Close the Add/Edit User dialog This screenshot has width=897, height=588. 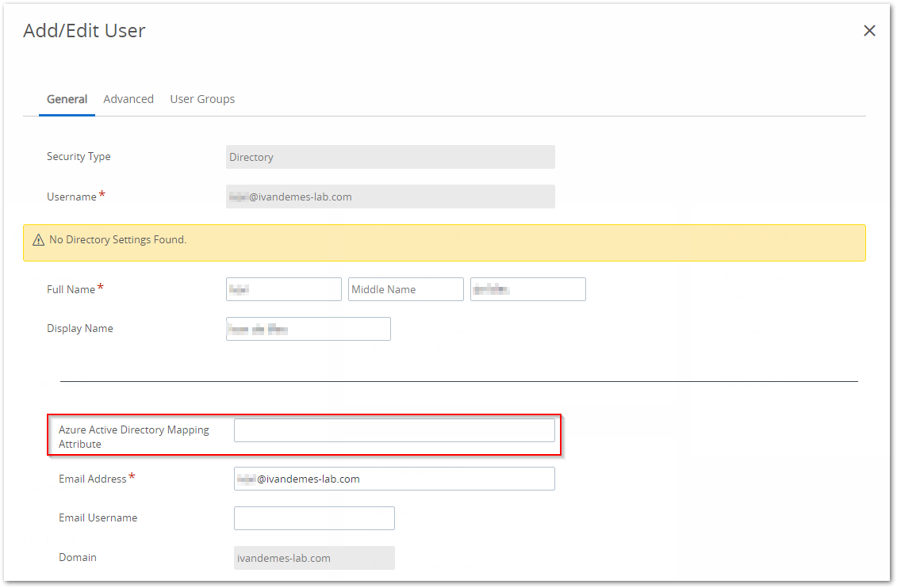click(x=869, y=31)
